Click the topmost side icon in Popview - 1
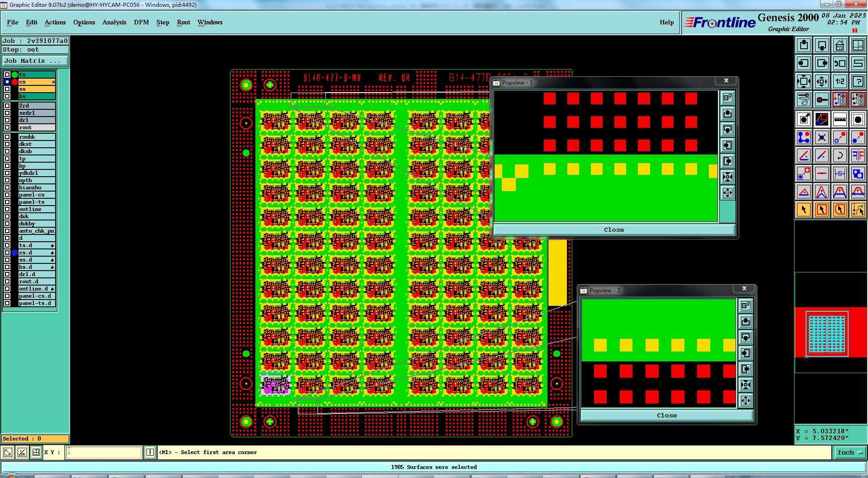 tap(727, 98)
